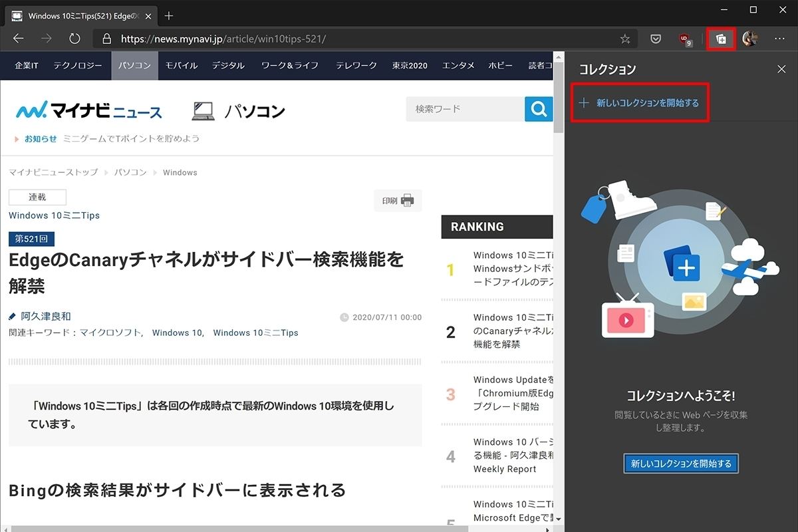Viewport: 798px width, 532px height.
Task: Open the エンタメ menu
Action: click(458, 65)
